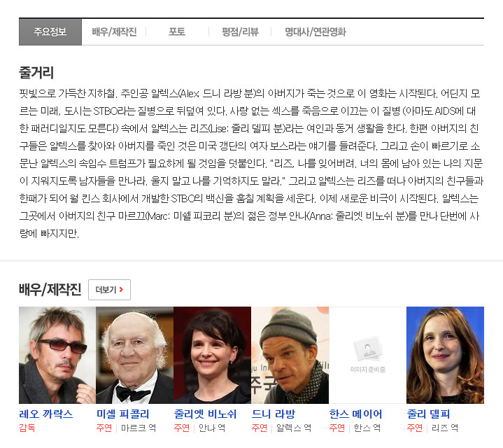Visit the 드니 라방 name link
The width and height of the screenshot is (503, 448).
[x=274, y=414]
